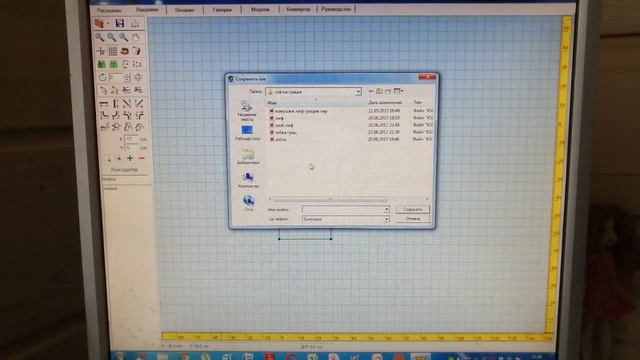Click the red magnet snap icon
The image size is (640, 360).
coord(124,51)
